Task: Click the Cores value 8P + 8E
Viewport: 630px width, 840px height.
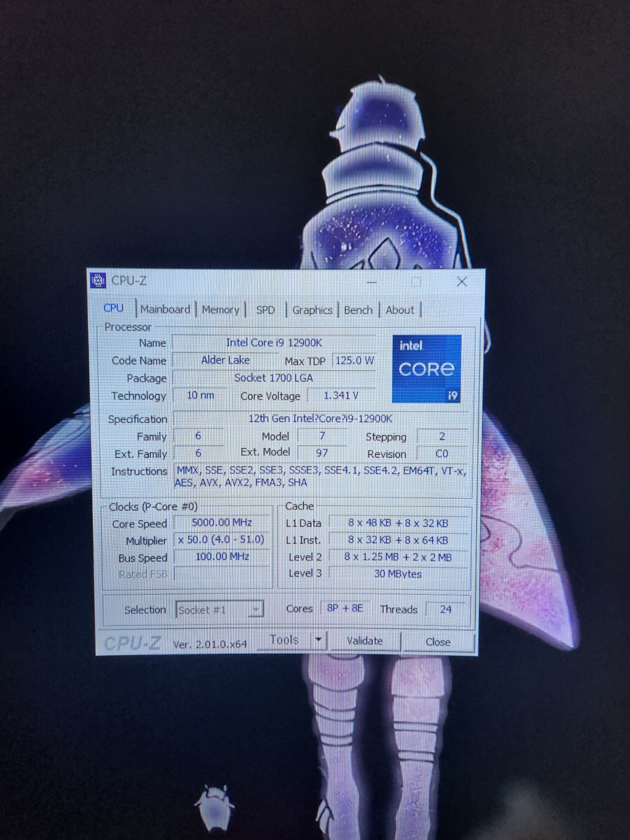Action: click(x=345, y=608)
